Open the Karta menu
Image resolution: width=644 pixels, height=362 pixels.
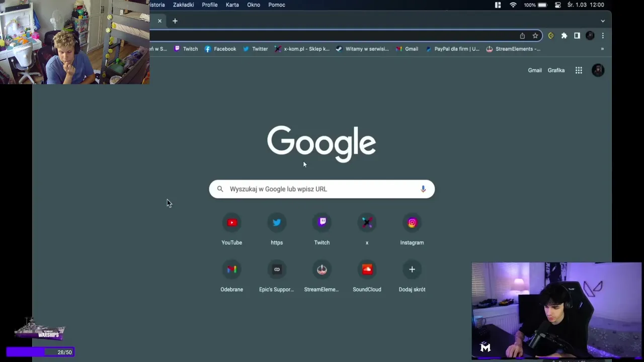pyautogui.click(x=232, y=5)
